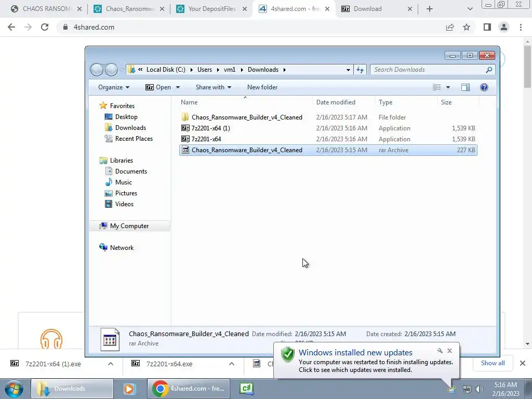The width and height of the screenshot is (532, 399).
Task: Select My Computer in navigation pane
Action: (129, 226)
